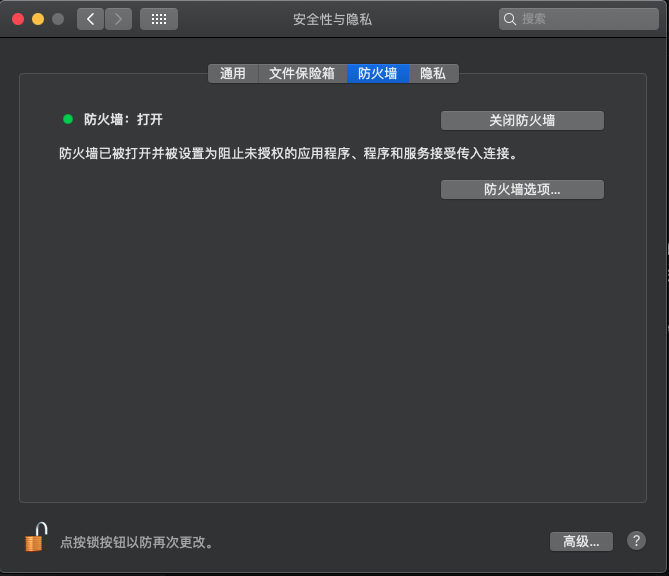Close the window with the red button
This screenshot has height=576, width=669.
[18, 19]
